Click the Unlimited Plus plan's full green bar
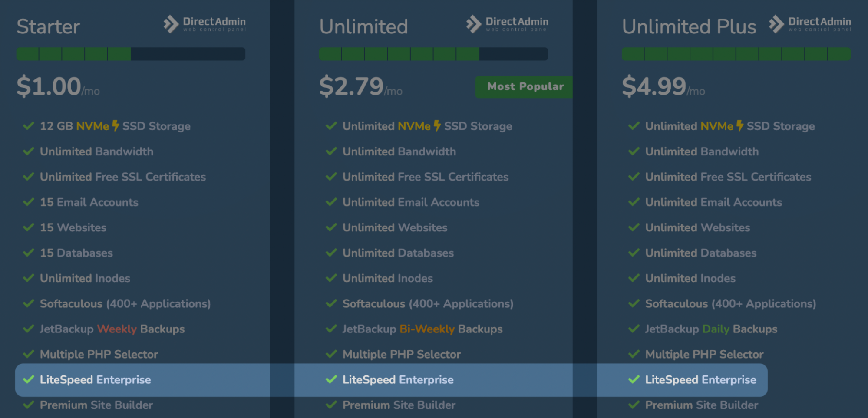Screen dimensions: 868x418 [x=736, y=54]
